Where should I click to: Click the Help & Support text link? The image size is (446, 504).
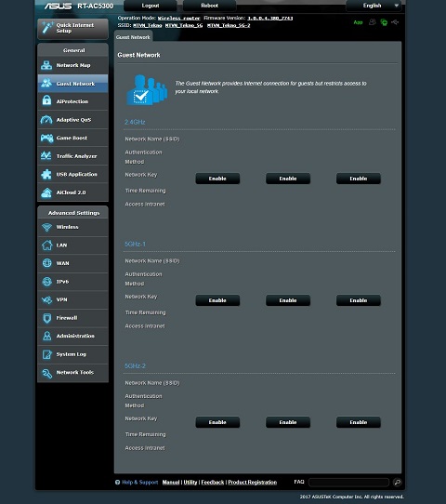(x=140, y=482)
